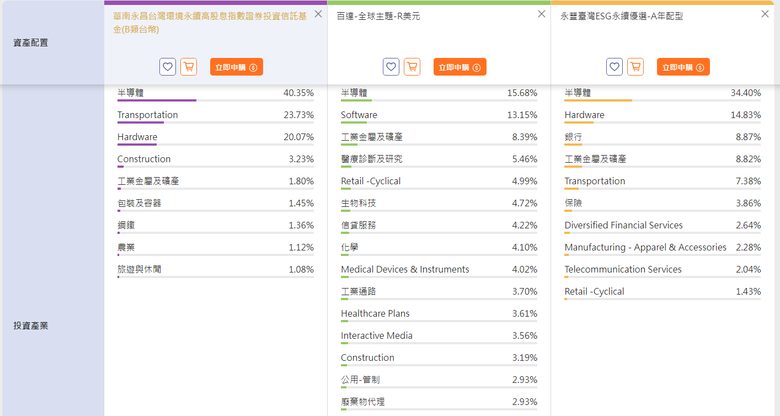780x416 pixels.
Task: Remove 百達-全球主題-R美元 fund from comparison
Action: click(542, 14)
